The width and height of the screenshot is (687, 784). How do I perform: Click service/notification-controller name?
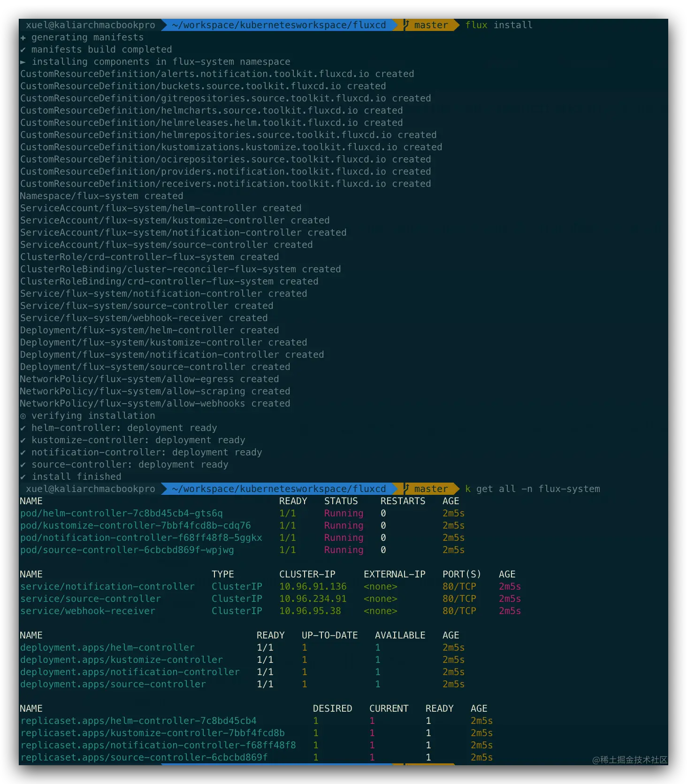[107, 586]
